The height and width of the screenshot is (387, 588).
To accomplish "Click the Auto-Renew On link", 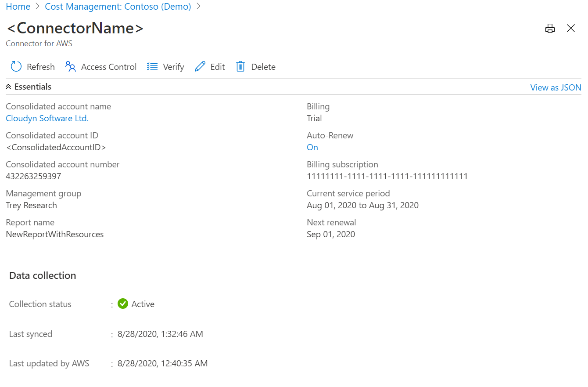I will pos(312,147).
